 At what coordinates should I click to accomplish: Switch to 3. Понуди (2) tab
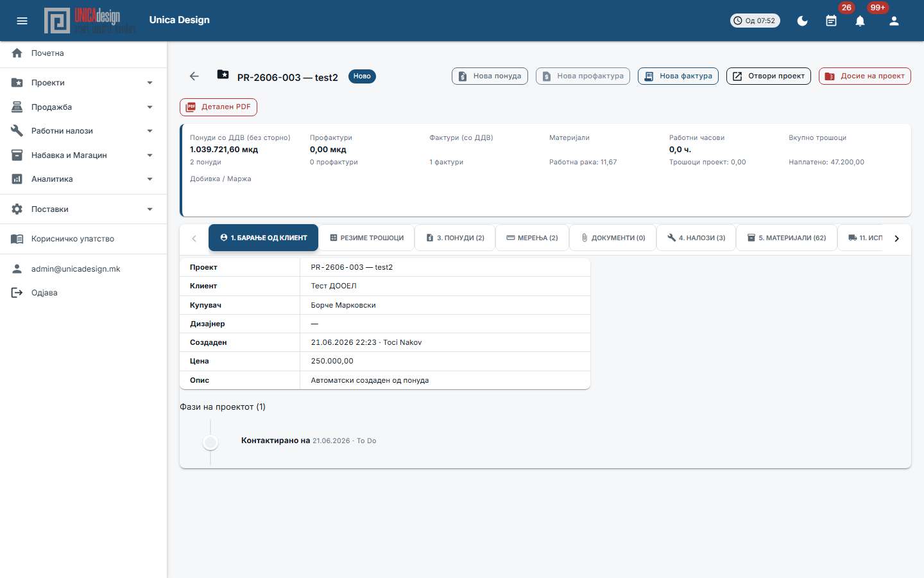(455, 238)
